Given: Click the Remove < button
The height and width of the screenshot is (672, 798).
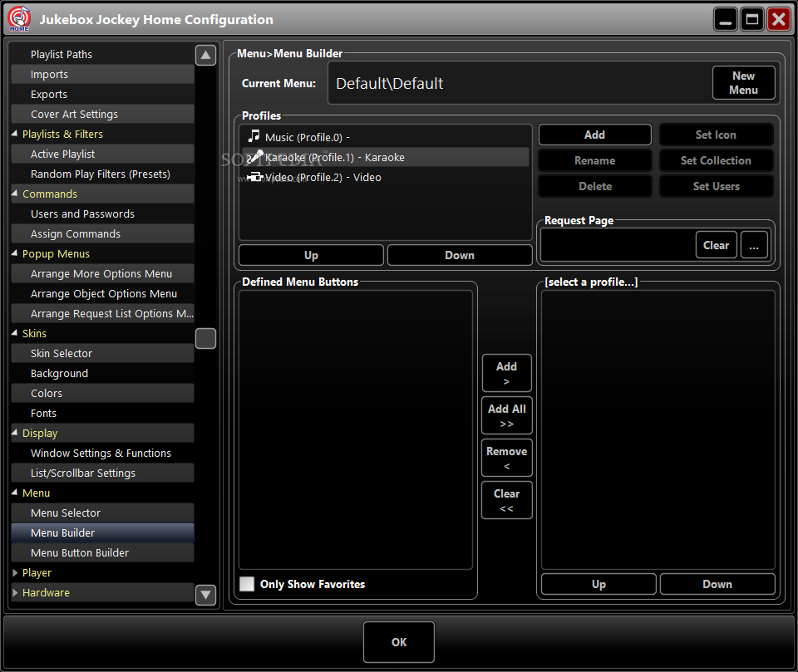Looking at the screenshot, I should click(506, 458).
